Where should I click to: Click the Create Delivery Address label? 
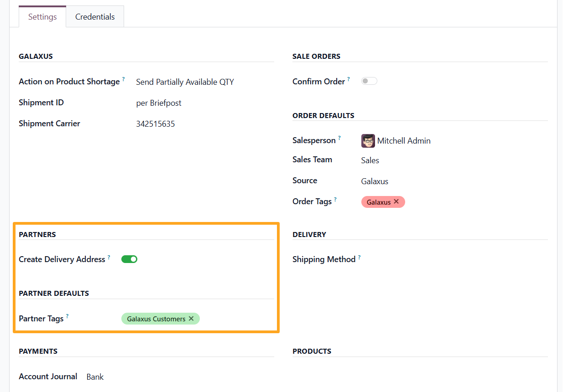tap(62, 259)
